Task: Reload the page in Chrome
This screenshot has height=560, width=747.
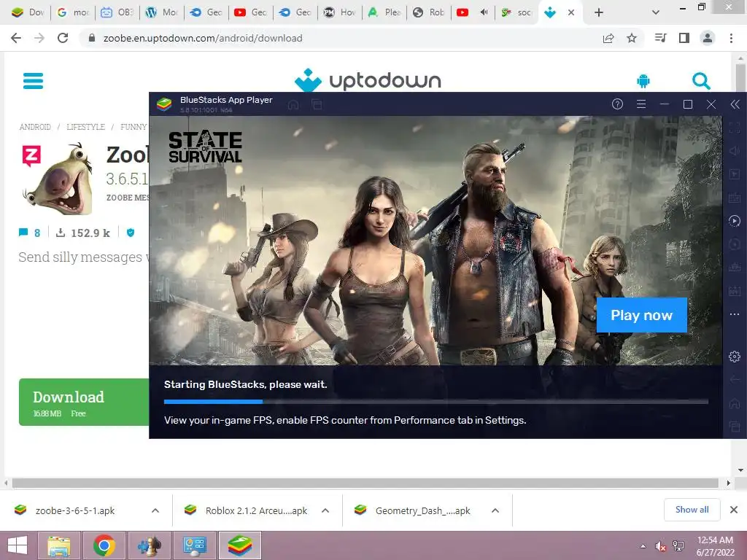Action: point(63,38)
